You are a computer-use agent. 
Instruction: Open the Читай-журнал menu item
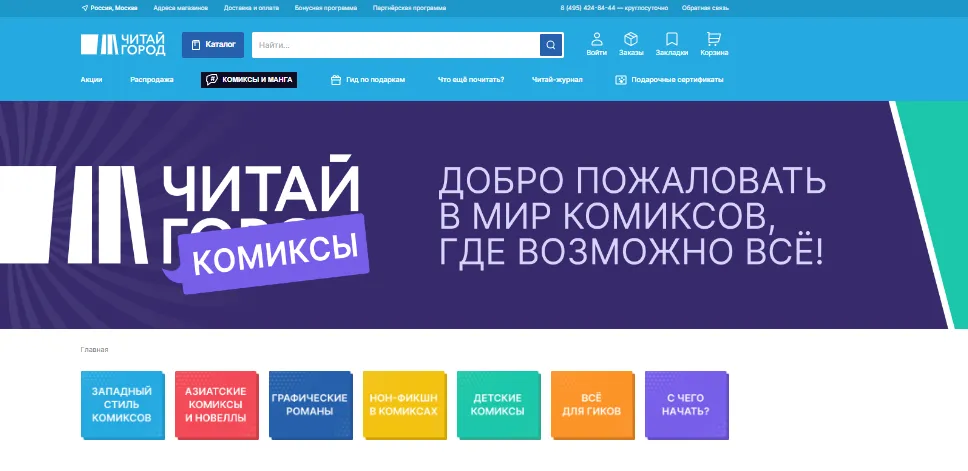click(x=557, y=80)
